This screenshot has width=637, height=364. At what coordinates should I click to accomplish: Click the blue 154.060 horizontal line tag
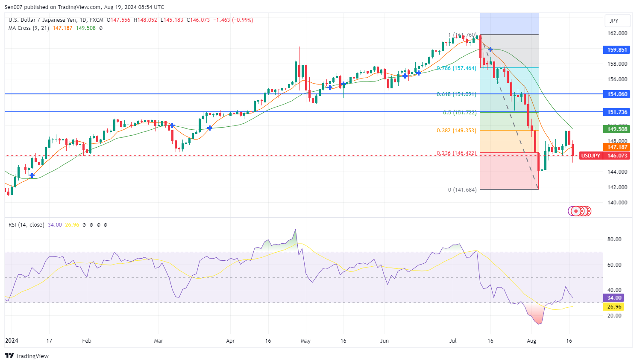coord(617,94)
